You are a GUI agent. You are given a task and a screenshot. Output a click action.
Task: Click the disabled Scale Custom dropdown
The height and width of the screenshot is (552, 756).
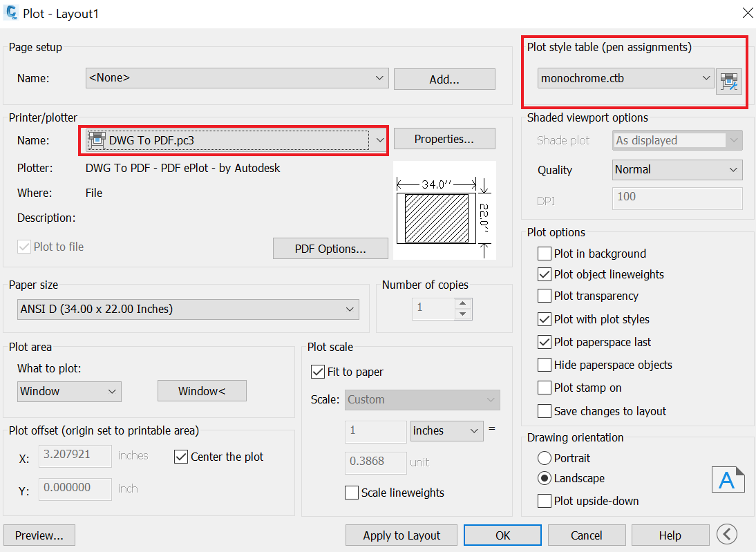click(x=422, y=399)
